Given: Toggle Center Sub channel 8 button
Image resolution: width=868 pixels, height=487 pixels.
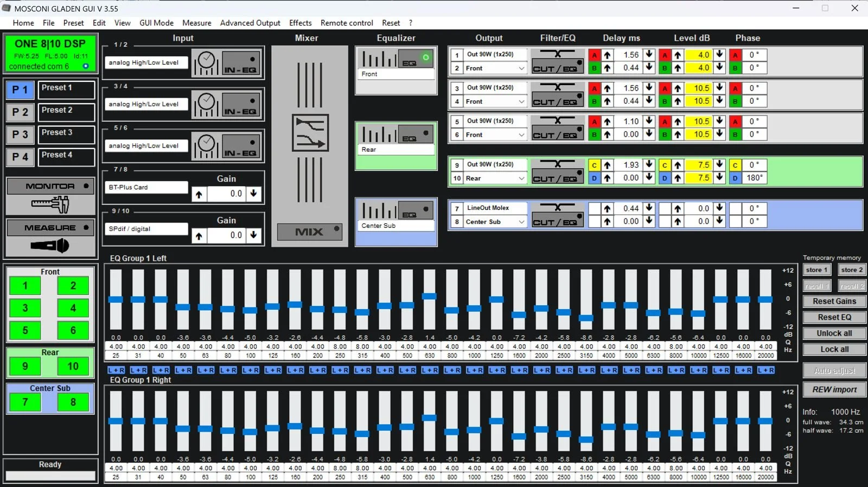Looking at the screenshot, I should click(73, 402).
